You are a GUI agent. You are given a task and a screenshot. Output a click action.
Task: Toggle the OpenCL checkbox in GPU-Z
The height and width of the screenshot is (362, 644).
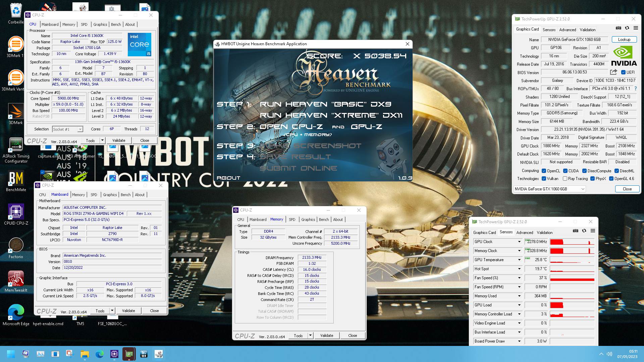coord(544,171)
